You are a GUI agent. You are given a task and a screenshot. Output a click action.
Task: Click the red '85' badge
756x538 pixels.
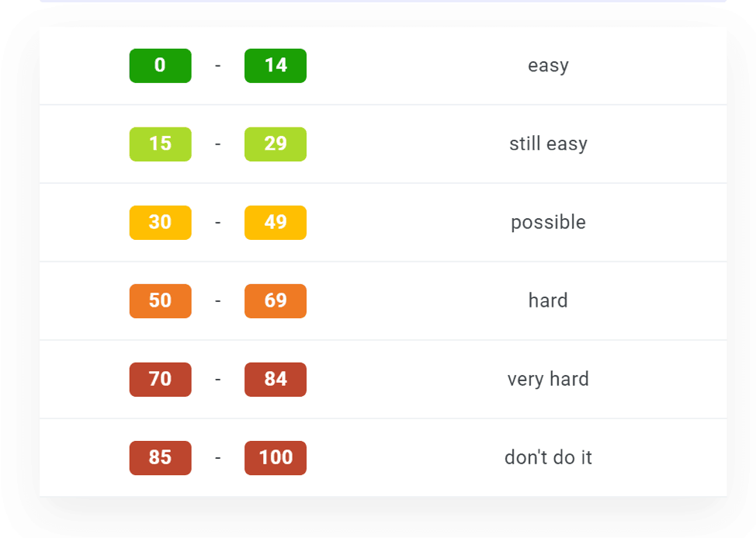[160, 457]
